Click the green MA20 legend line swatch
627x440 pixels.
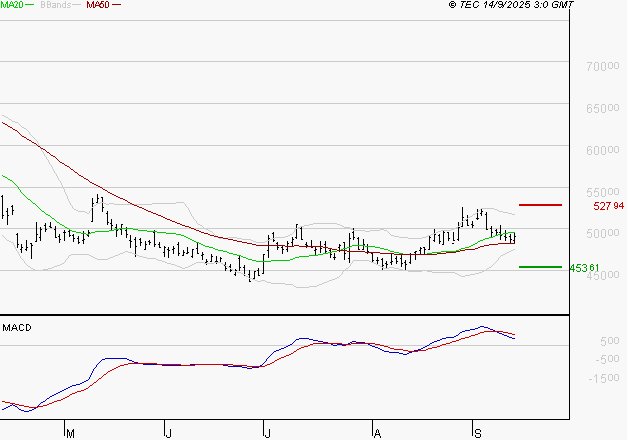(x=32, y=6)
